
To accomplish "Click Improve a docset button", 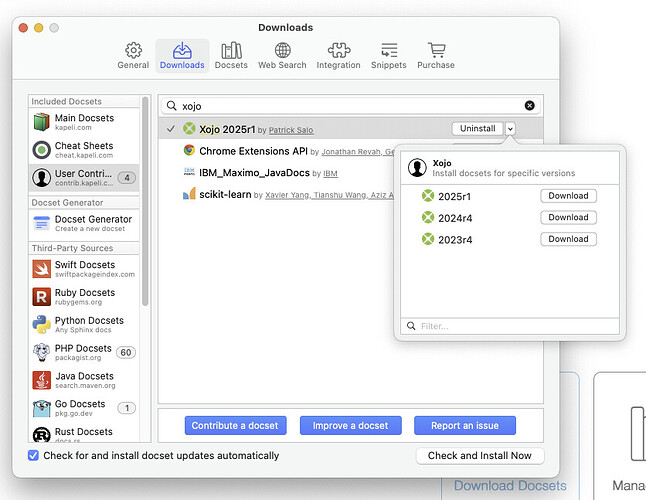I will tap(351, 425).
